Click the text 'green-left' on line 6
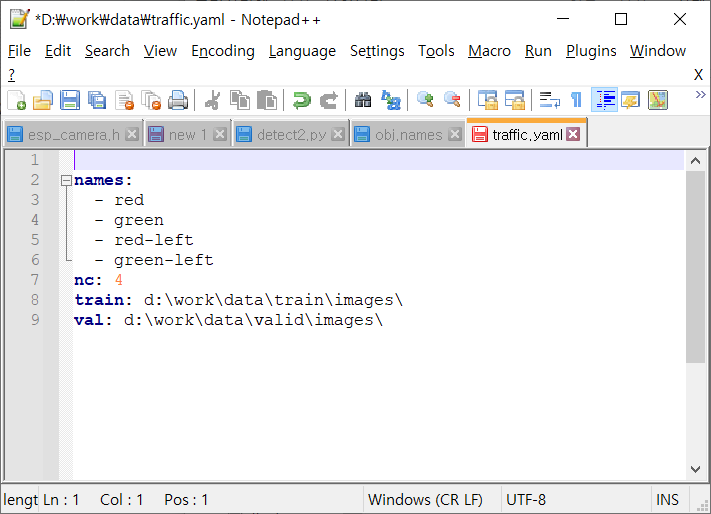Image resolution: width=711 pixels, height=514 pixels. [164, 260]
